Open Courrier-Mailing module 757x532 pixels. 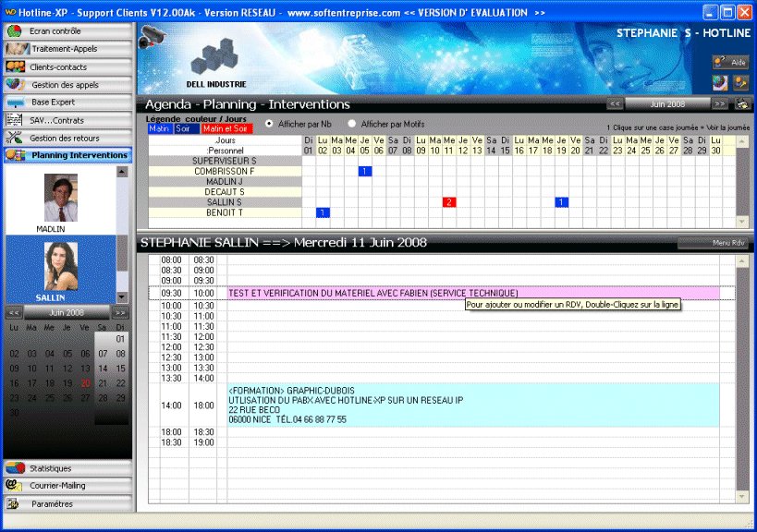click(67, 486)
